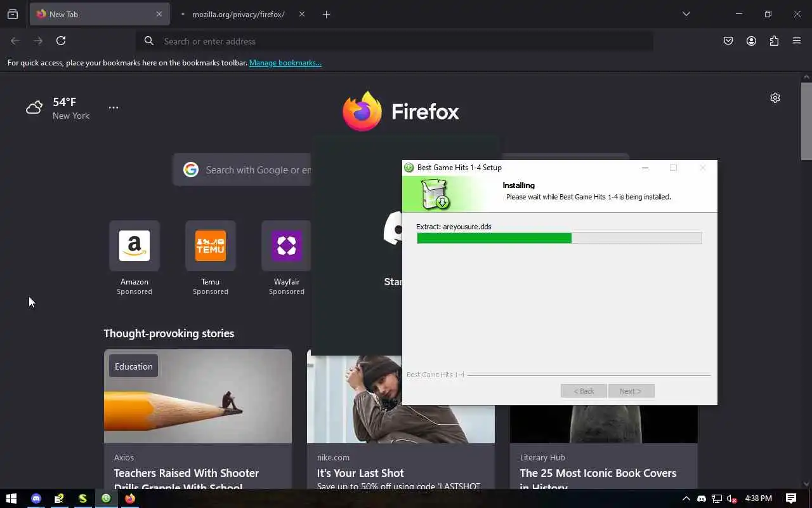Open the 25 Most Iconic Book Covers story

click(604, 448)
